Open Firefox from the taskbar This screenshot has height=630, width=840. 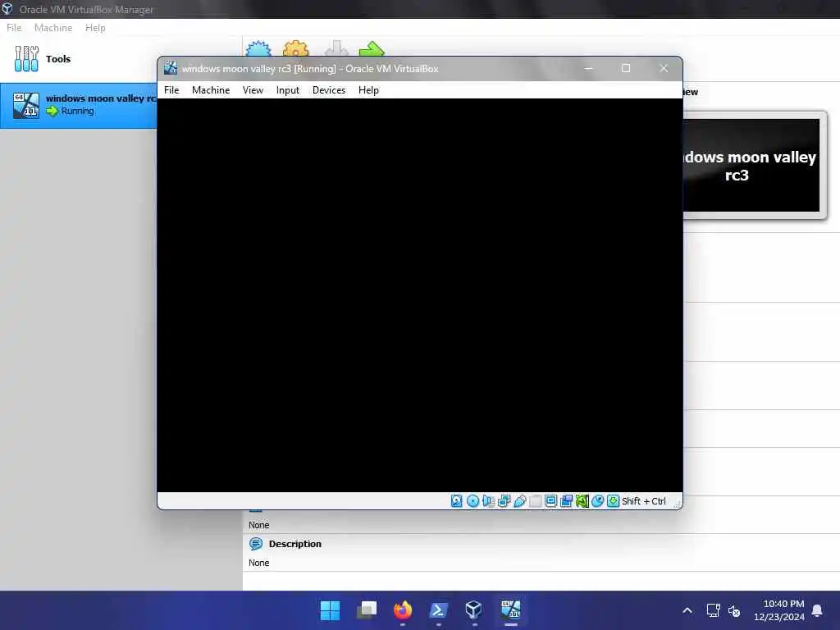(403, 610)
